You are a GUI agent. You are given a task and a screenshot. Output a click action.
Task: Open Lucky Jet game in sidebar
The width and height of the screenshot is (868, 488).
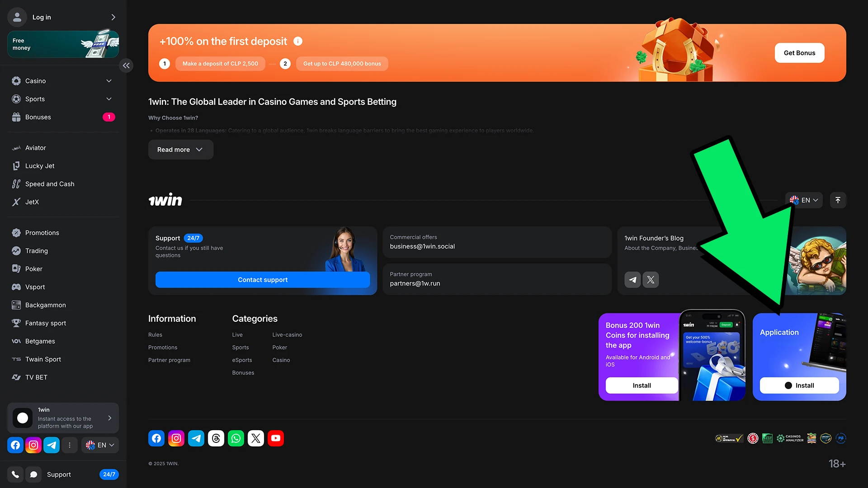[x=63, y=166]
